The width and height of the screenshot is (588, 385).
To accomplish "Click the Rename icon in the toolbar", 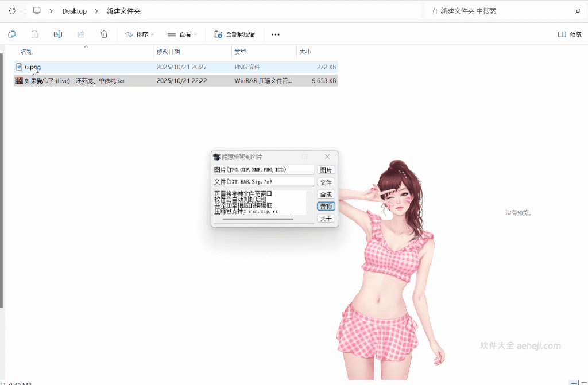I will click(57, 34).
